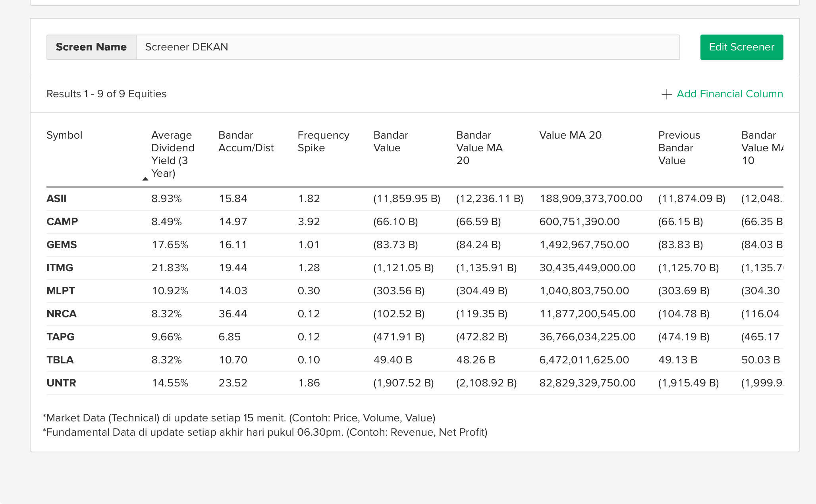
Task: Select TBLA Bandar Value MA 10 50.03 B
Action: pyautogui.click(x=761, y=360)
